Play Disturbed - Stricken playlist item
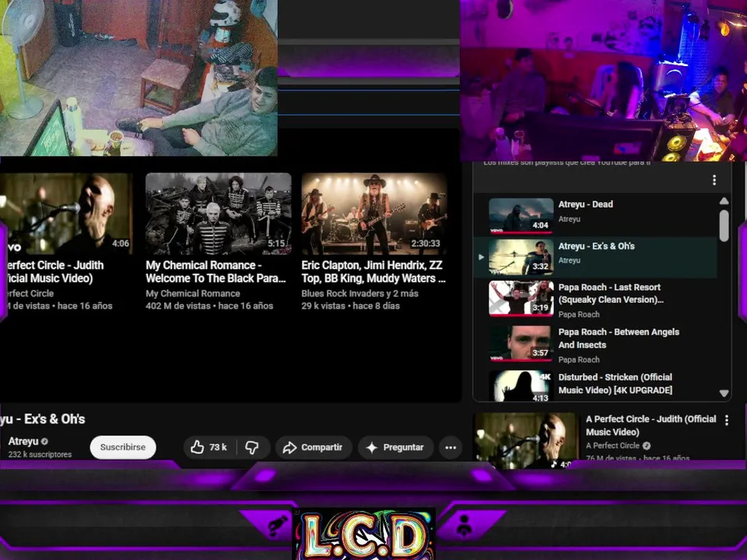This screenshot has height=560, width=747. 595,385
